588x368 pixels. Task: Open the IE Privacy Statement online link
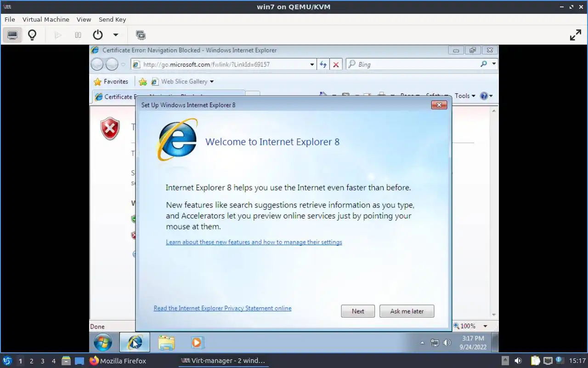[222, 308]
